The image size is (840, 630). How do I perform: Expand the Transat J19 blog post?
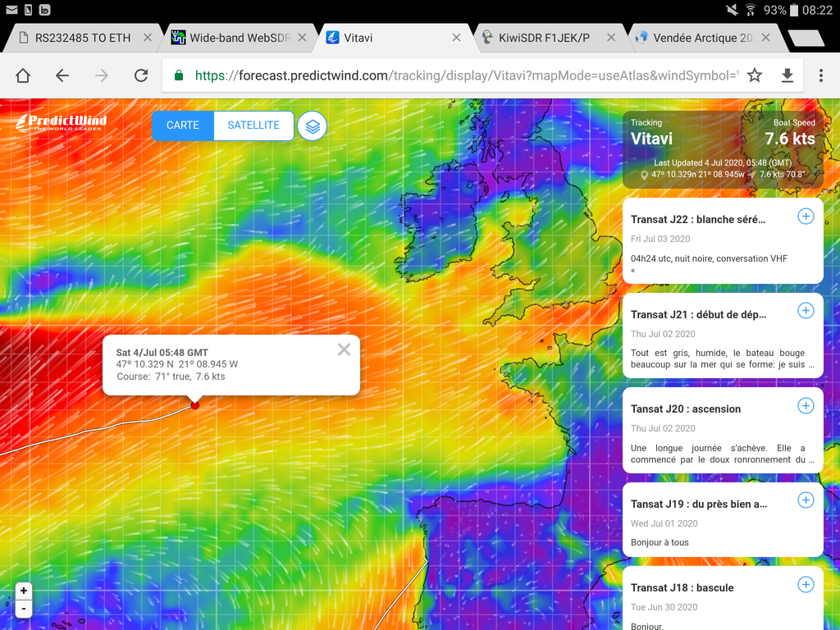pos(806,500)
